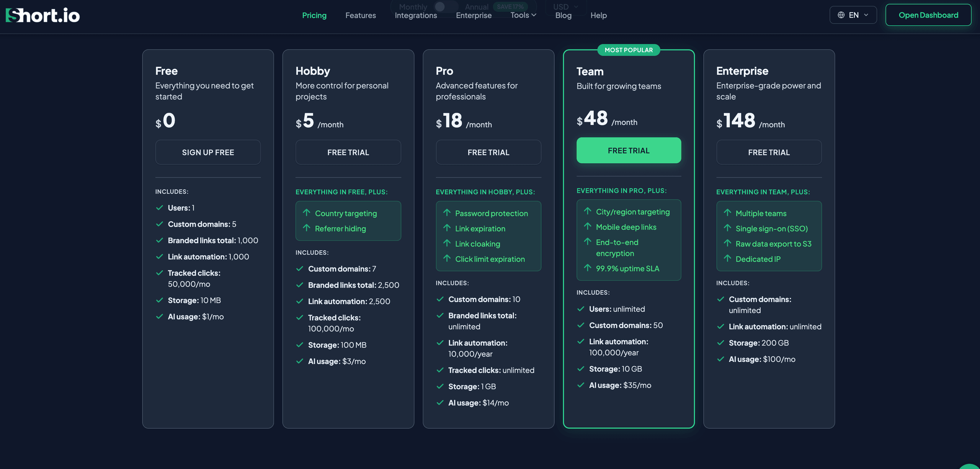This screenshot has height=469, width=980.
Task: Click arrow icon beside Link cloaking
Action: tap(447, 243)
